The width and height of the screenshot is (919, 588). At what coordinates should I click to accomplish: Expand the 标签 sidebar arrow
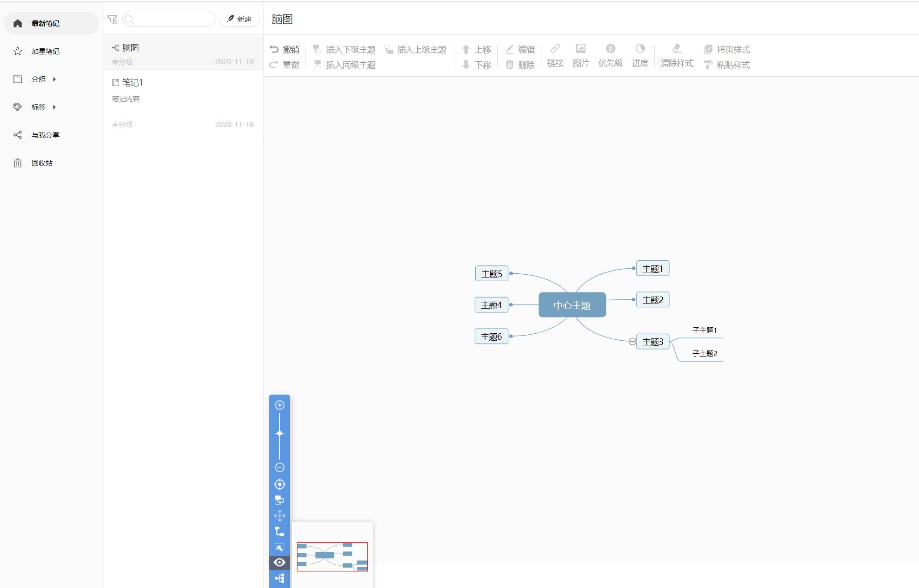(x=54, y=107)
